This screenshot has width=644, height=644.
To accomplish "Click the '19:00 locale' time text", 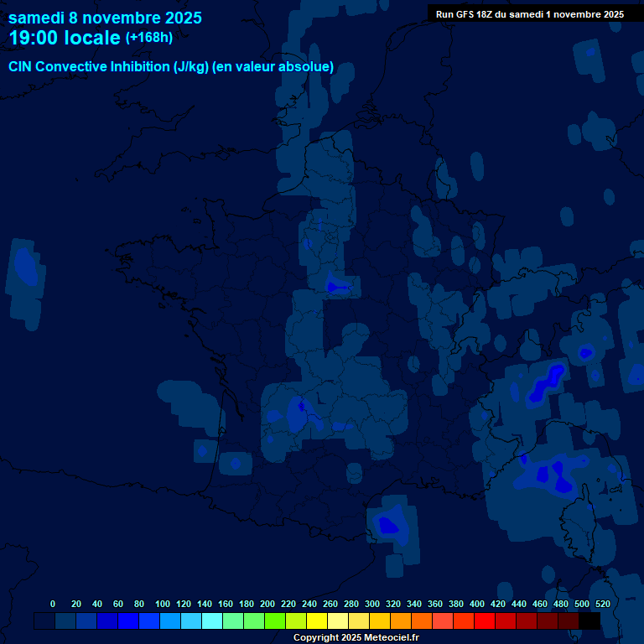I will click(65, 39).
